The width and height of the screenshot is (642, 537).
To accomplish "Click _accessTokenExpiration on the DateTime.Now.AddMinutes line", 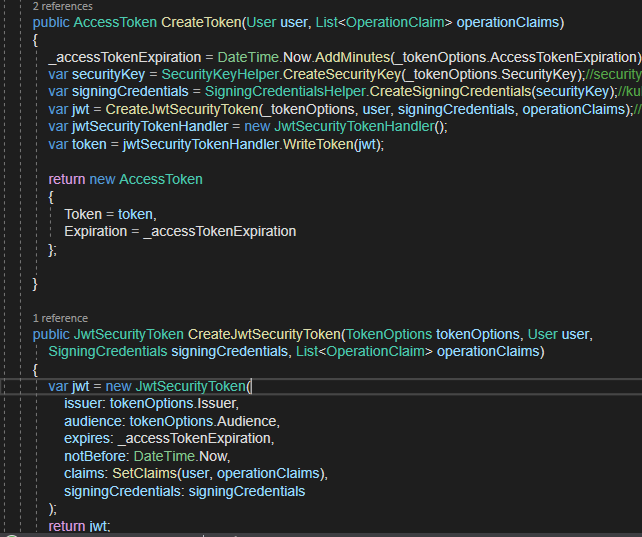I will click(125, 57).
